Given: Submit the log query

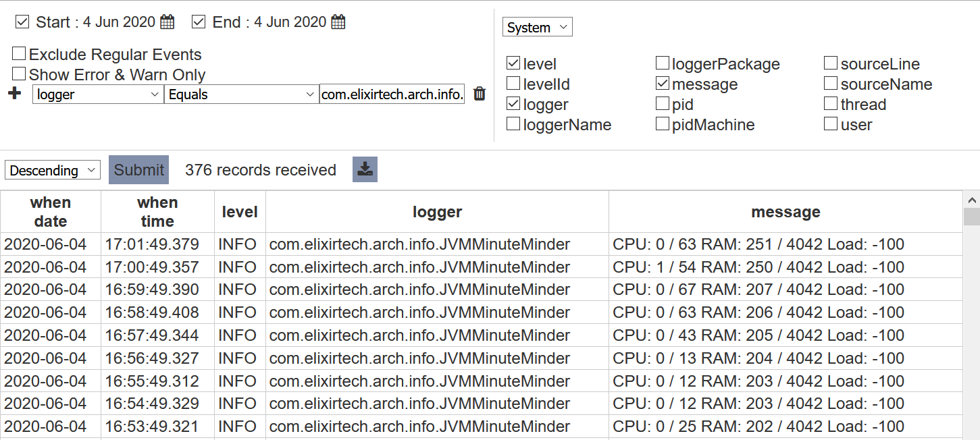Looking at the screenshot, I should (x=138, y=169).
